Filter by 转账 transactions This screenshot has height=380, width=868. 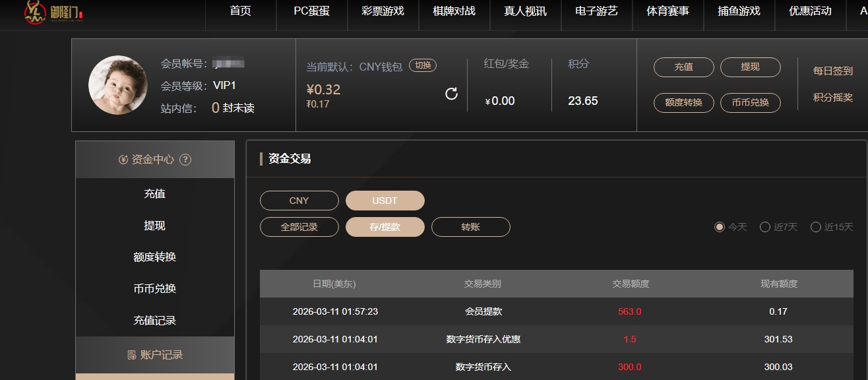click(x=470, y=227)
